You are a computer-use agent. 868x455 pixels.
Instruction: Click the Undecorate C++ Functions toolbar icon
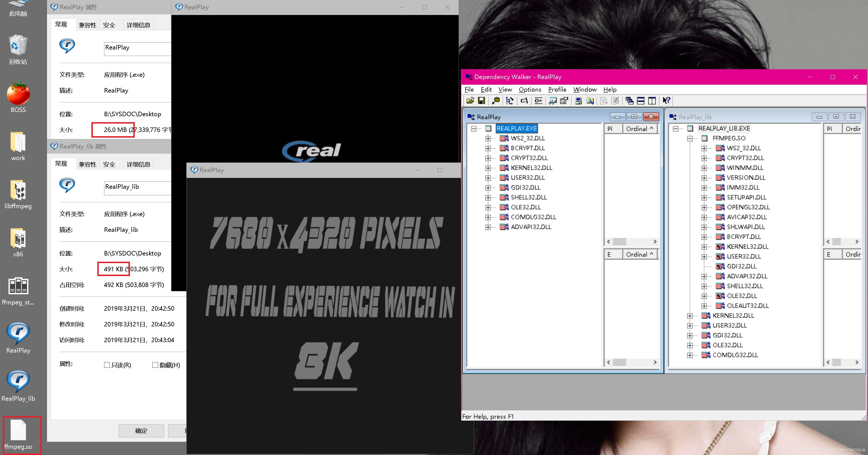tap(538, 100)
